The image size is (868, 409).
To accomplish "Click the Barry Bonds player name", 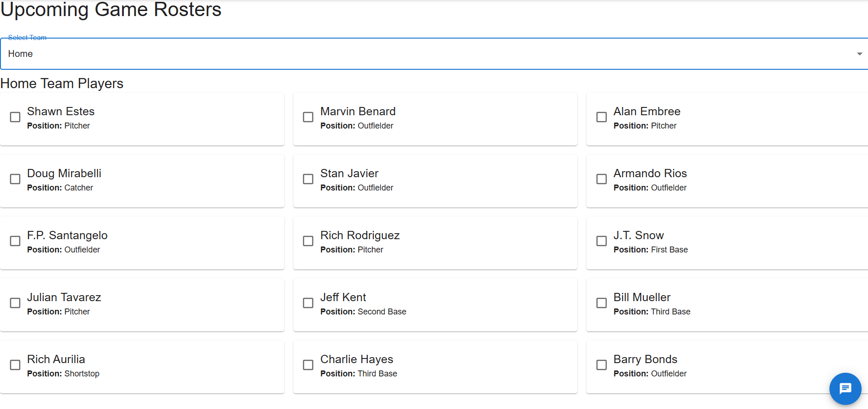I will point(645,359).
